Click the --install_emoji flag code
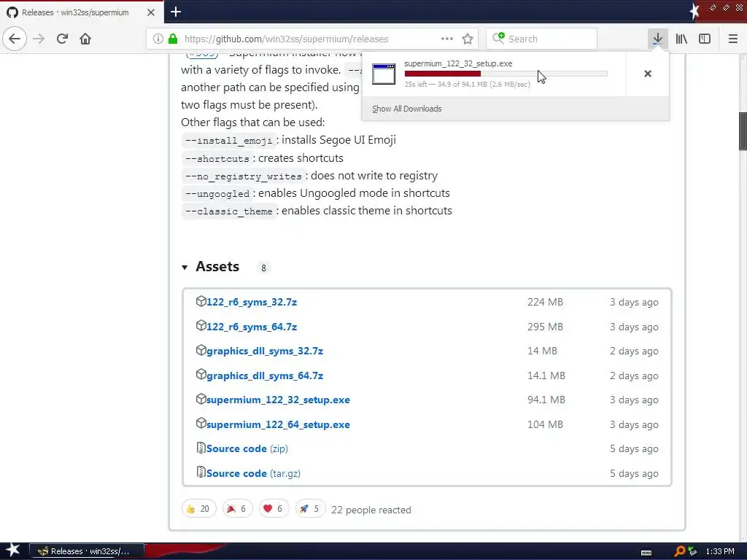747x560 pixels. (229, 141)
